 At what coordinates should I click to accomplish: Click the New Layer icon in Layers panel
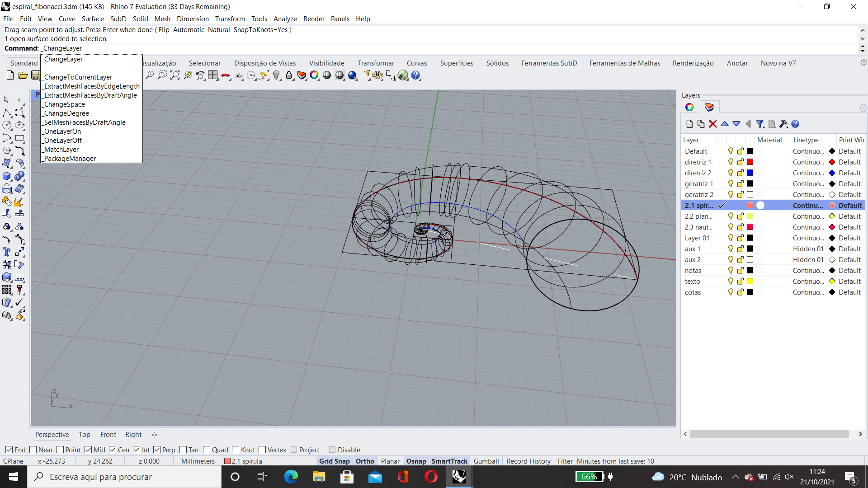[689, 124]
